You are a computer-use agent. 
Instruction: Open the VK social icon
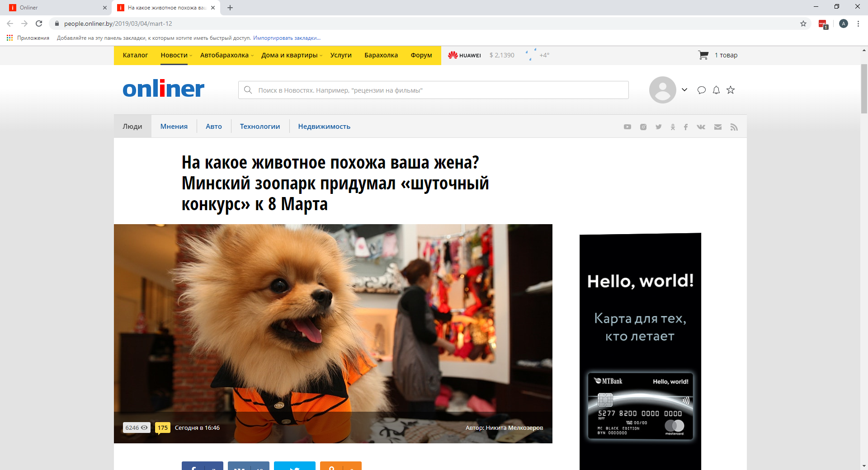click(x=701, y=127)
